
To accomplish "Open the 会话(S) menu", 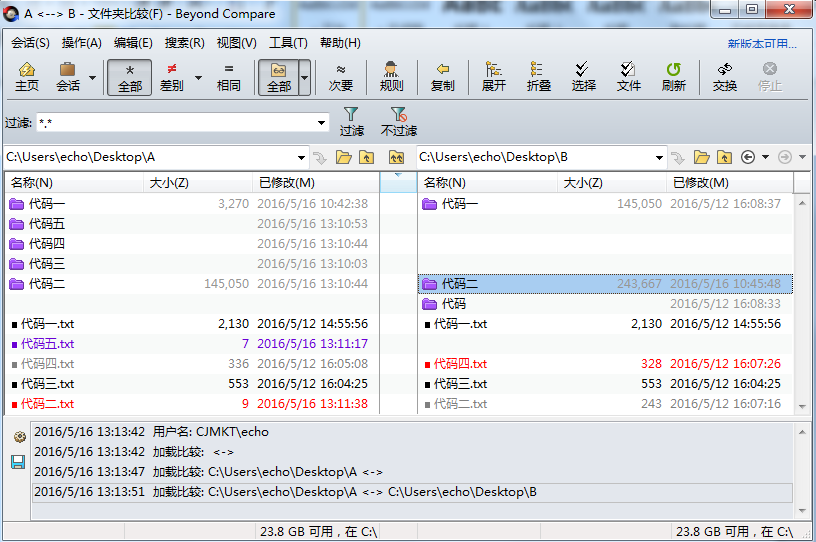I will pos(30,43).
